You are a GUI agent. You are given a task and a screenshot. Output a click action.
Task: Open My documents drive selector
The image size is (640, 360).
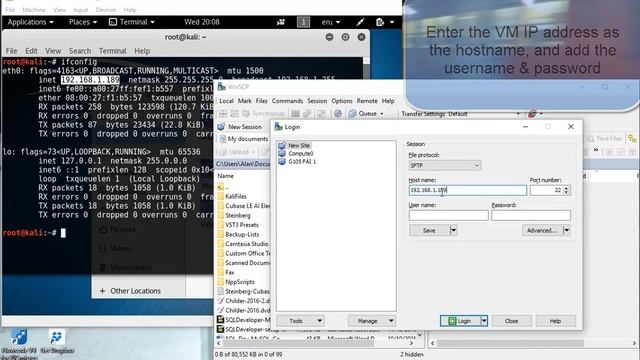coord(244,139)
